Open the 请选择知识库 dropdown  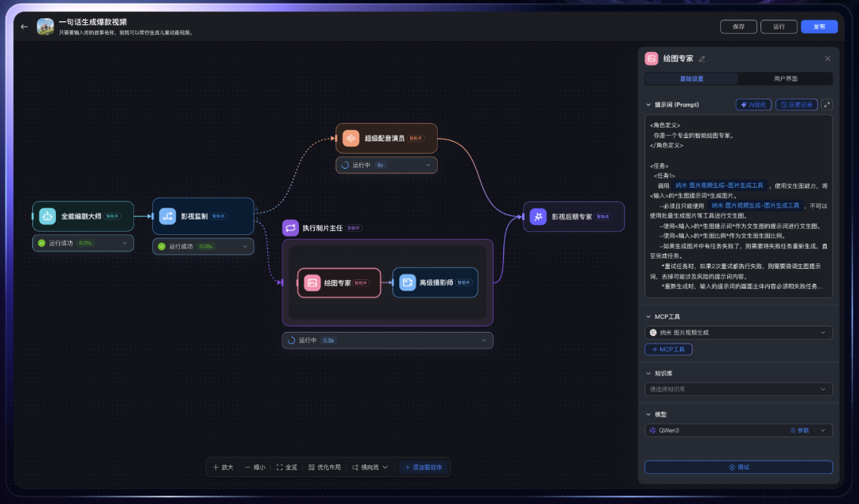(x=738, y=389)
